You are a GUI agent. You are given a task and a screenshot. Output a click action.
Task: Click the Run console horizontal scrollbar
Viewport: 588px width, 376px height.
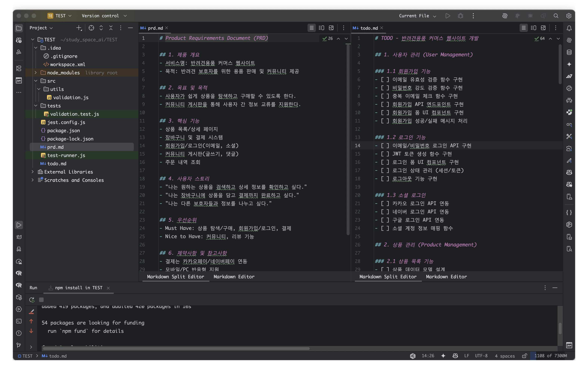point(176,348)
